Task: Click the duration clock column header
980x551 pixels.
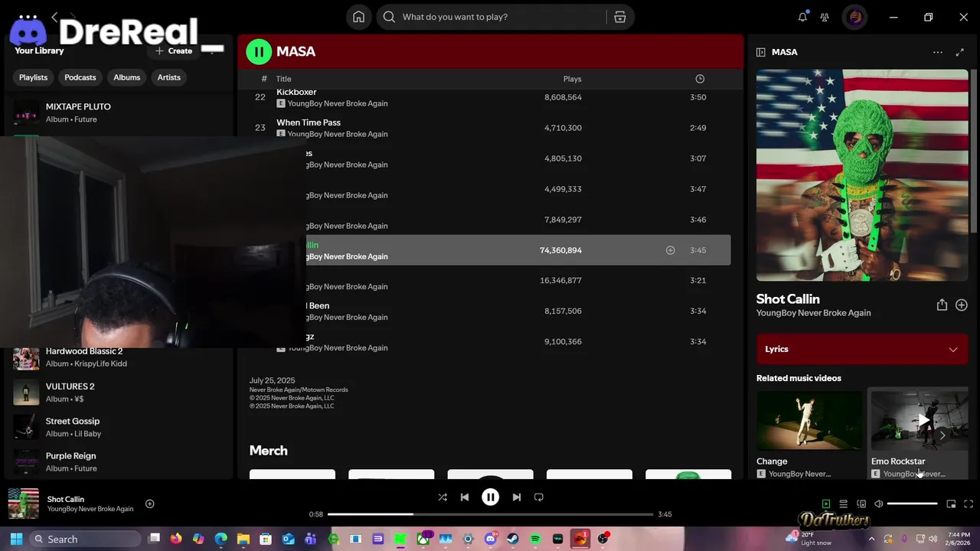Action: coord(700,79)
